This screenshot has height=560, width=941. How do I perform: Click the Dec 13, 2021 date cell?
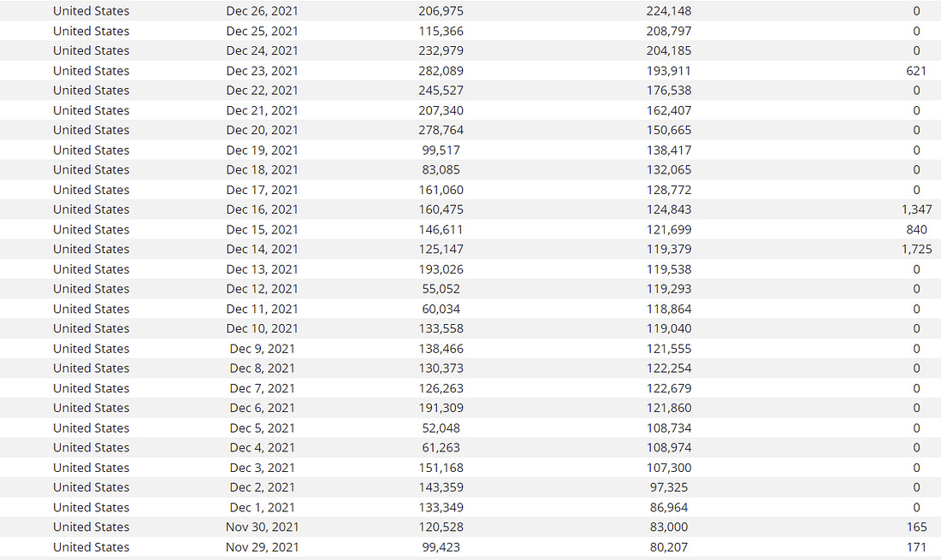pyautogui.click(x=262, y=269)
